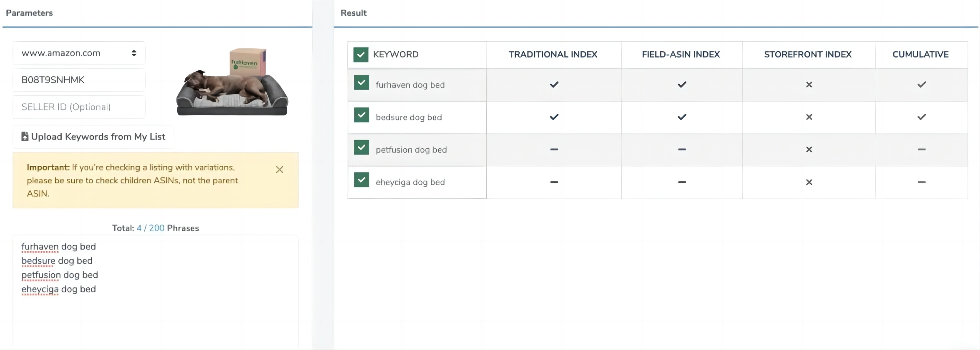Click eheyciga traditional index dash icon

(554, 182)
